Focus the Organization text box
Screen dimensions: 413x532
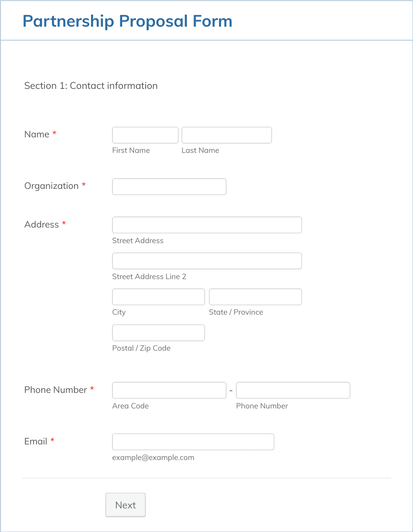(x=169, y=187)
